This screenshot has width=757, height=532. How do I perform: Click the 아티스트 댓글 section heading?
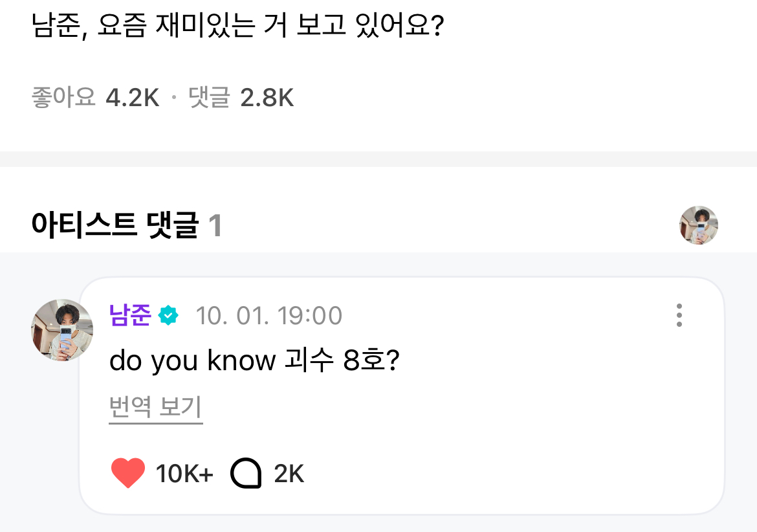tap(115, 226)
